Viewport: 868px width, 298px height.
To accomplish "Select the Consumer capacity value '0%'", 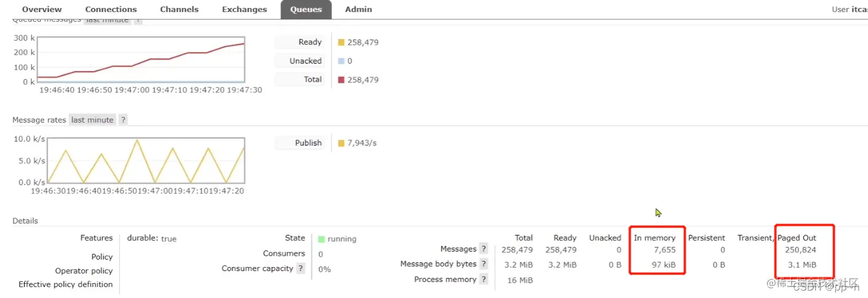I will tap(324, 269).
